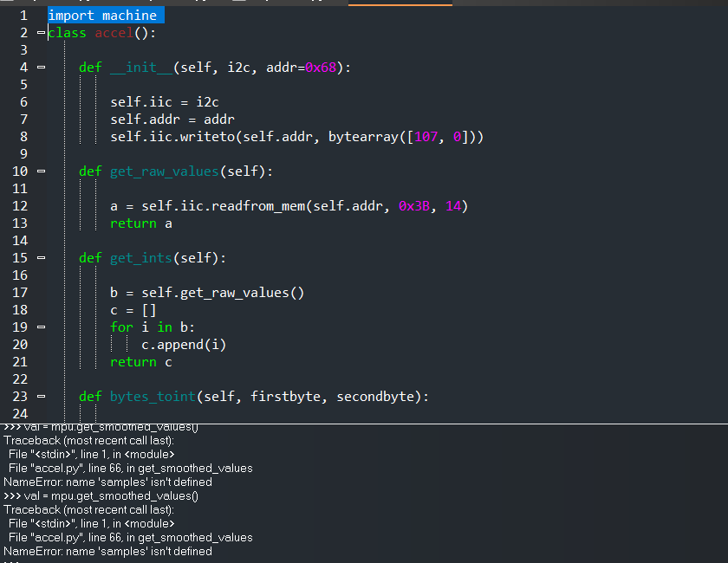Click 'c = []' assignment
Image resolution: width=728 pixels, height=563 pixels.
[x=133, y=310]
